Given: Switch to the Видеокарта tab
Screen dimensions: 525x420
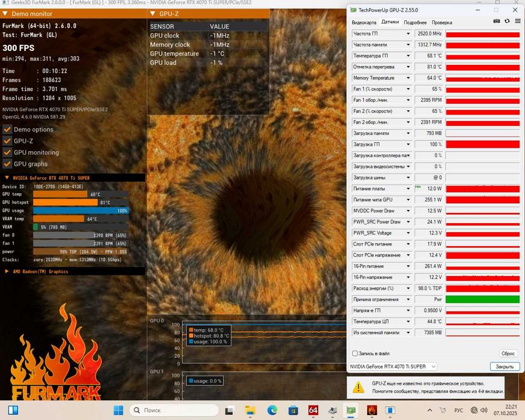Looking at the screenshot, I should 364,22.
